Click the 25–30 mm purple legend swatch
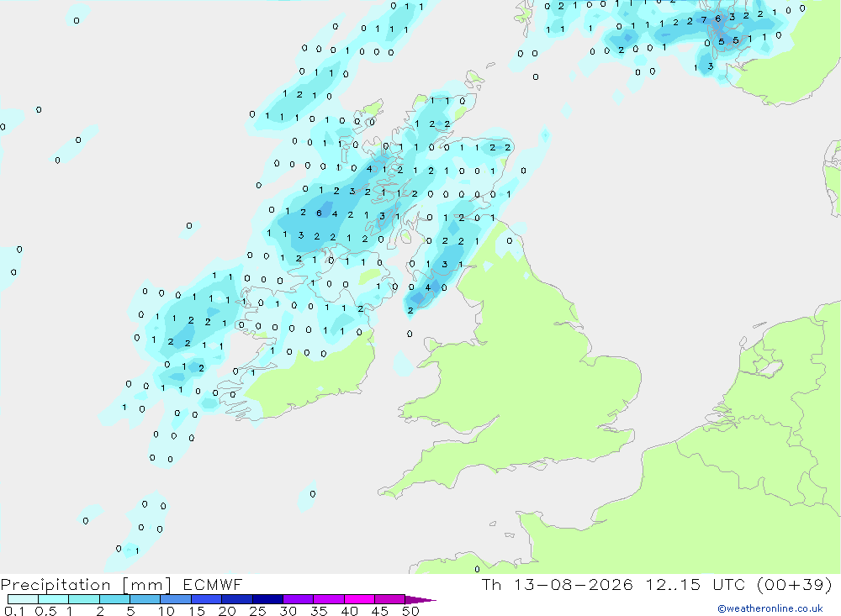 pyautogui.click(x=267, y=599)
